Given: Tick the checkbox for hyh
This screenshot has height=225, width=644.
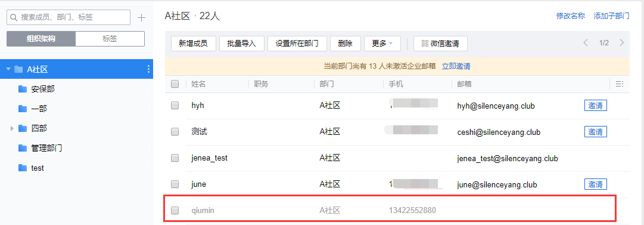Looking at the screenshot, I should click(x=175, y=106).
